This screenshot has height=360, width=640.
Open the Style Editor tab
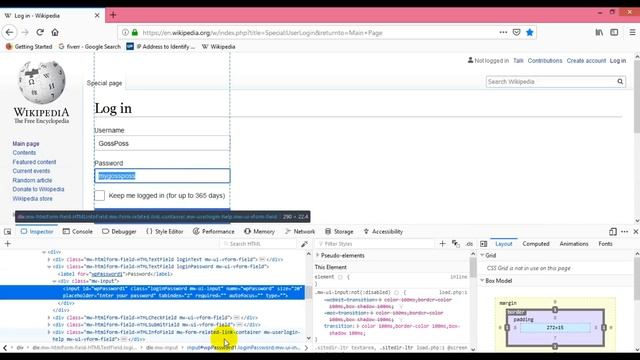click(164, 231)
